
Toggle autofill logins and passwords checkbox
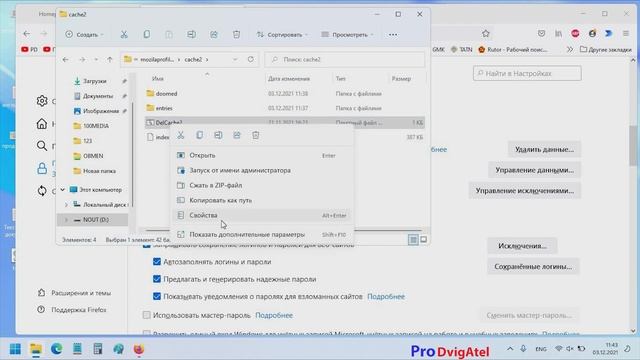(157, 262)
